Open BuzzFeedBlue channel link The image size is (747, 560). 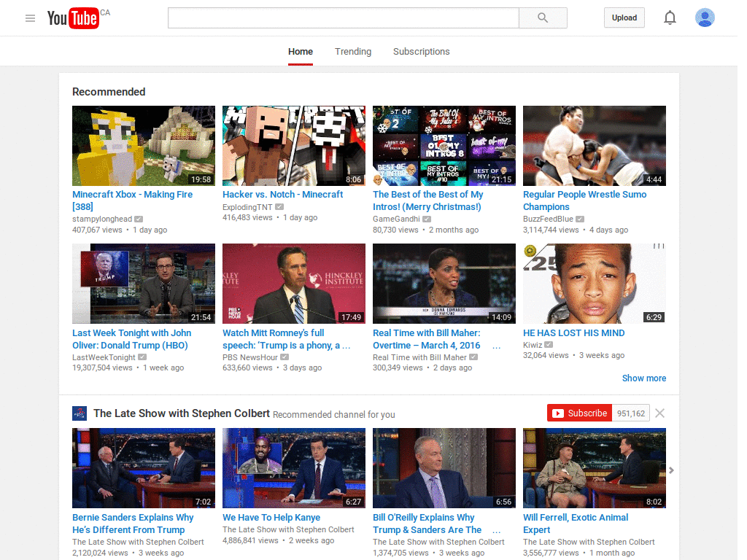point(548,219)
